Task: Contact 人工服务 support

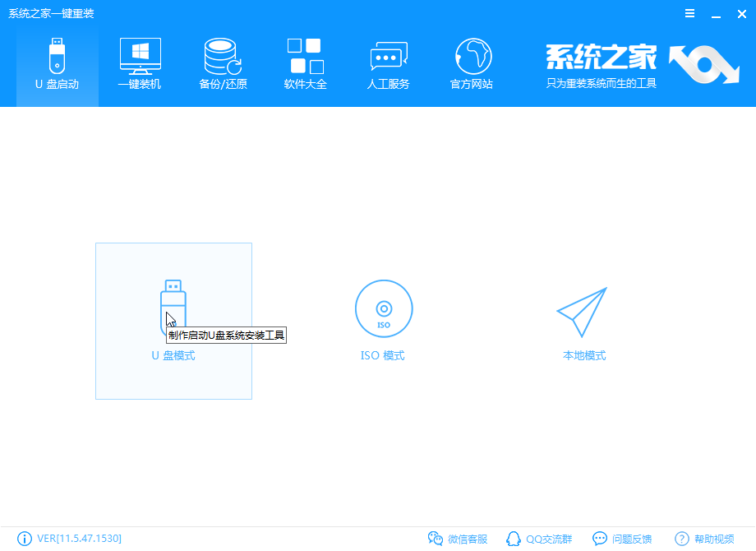Action: tap(387, 62)
